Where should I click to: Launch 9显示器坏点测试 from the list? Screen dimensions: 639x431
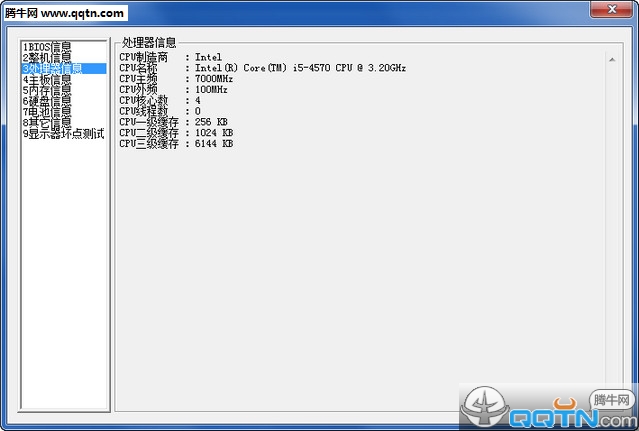[x=64, y=133]
